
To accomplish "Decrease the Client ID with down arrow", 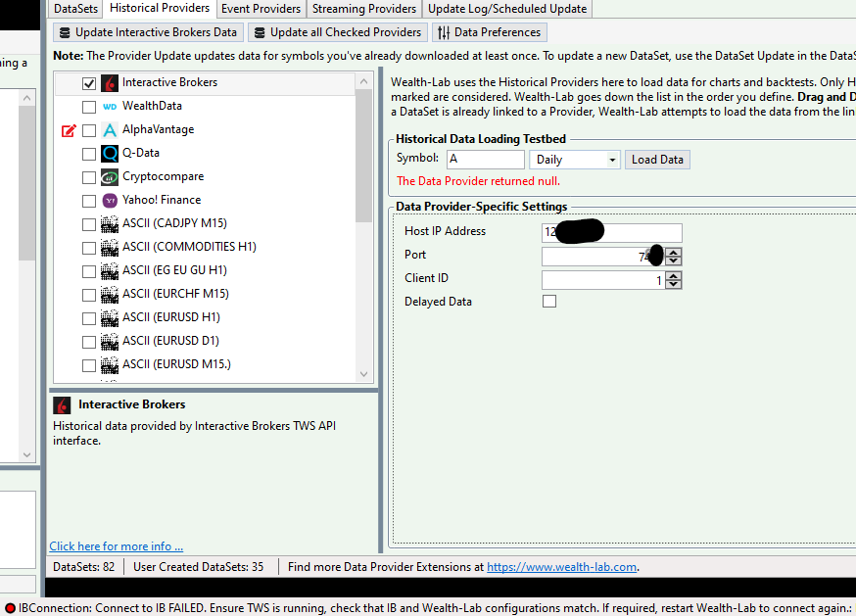I will (674, 284).
